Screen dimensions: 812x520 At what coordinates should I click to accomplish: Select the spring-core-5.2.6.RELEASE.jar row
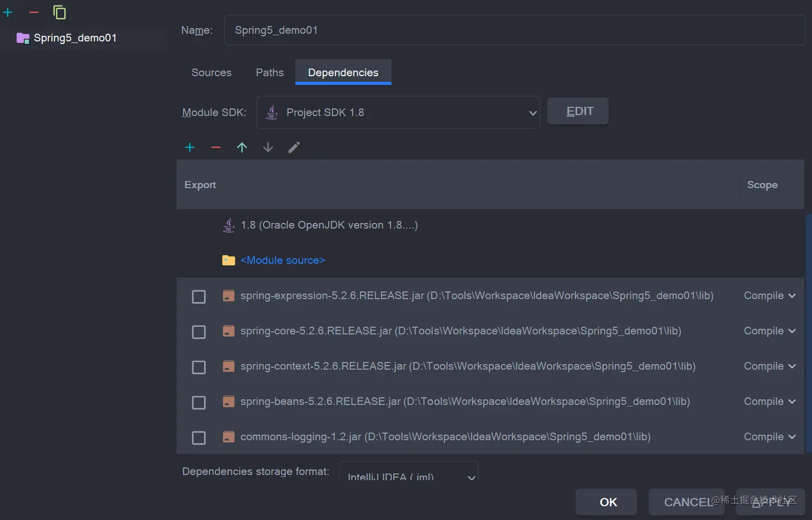point(490,331)
